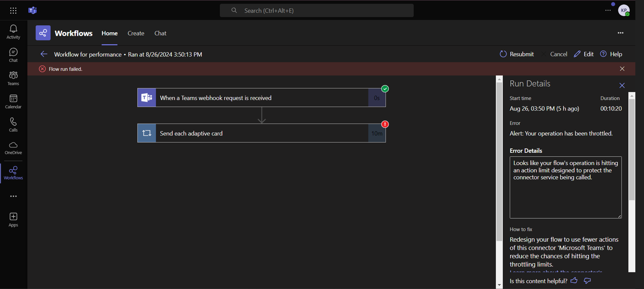644x289 pixels.
Task: Open Calls in the sidebar
Action: click(x=13, y=125)
